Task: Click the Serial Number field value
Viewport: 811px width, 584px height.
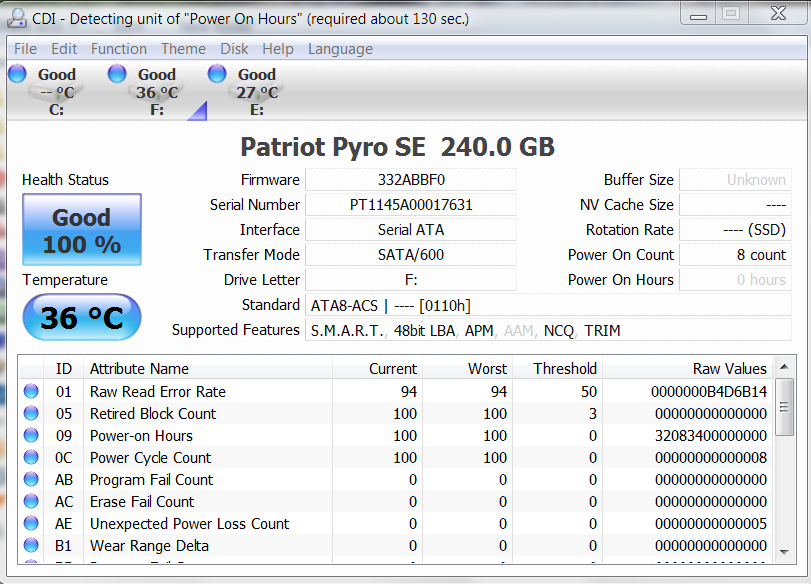Action: [410, 205]
